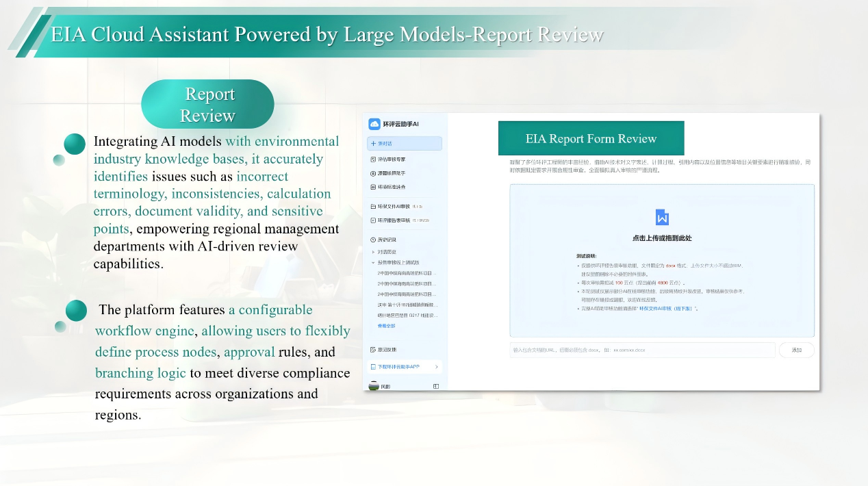Open the fourth history entry in expanded list
The height and width of the screenshot is (486, 868).
[x=407, y=305]
